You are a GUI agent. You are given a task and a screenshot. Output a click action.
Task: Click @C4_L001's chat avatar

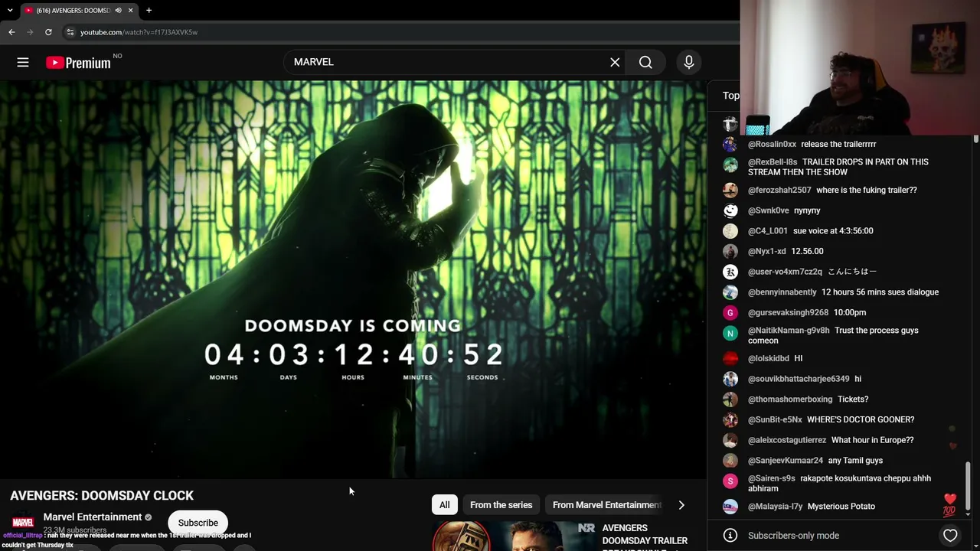click(730, 230)
